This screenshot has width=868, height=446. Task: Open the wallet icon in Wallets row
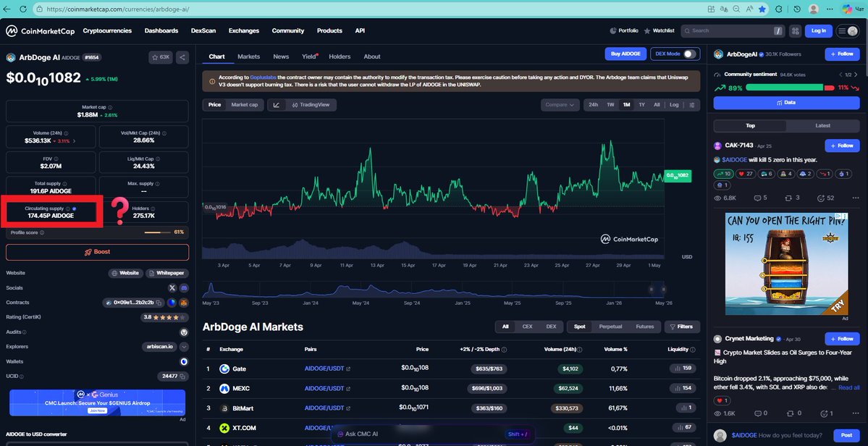185,361
